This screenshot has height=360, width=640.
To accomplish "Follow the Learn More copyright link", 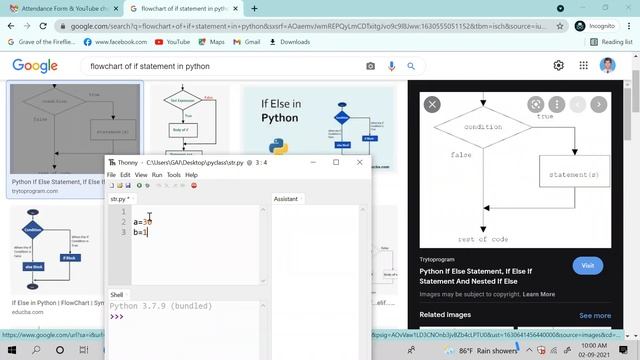I will click(x=539, y=294).
